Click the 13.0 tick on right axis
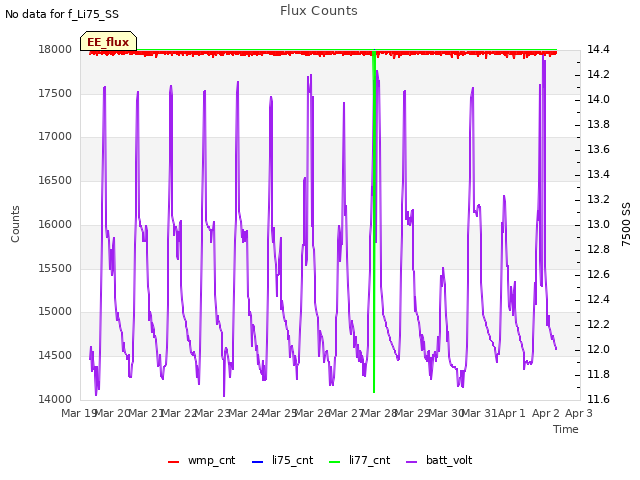This screenshot has width=640, height=480. [598, 224]
